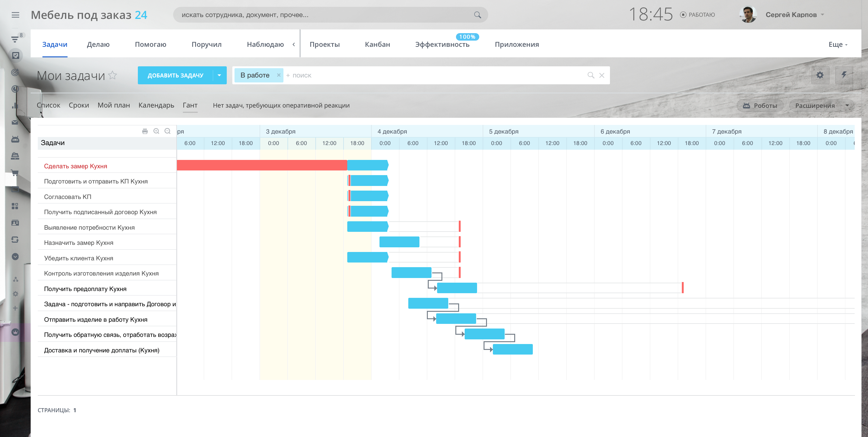
Task: Click the search magnifier in top bar
Action: [x=477, y=15]
